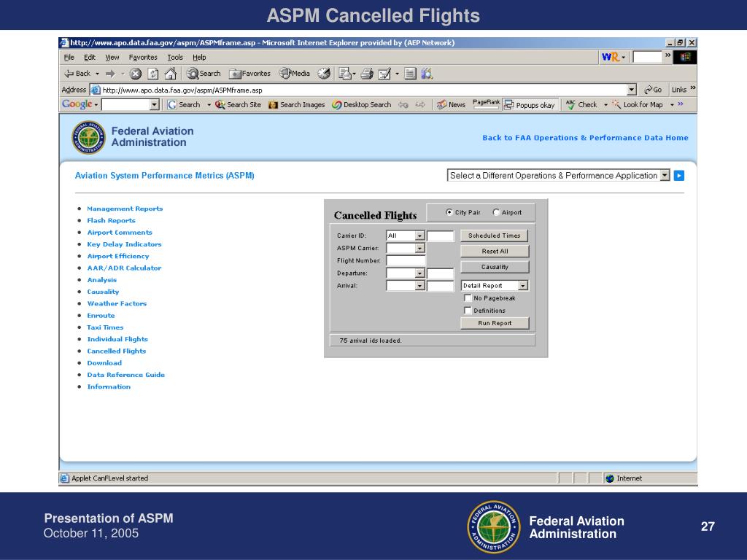The height and width of the screenshot is (560, 747).
Task: Open the Flash Reports link
Action: [x=111, y=220]
